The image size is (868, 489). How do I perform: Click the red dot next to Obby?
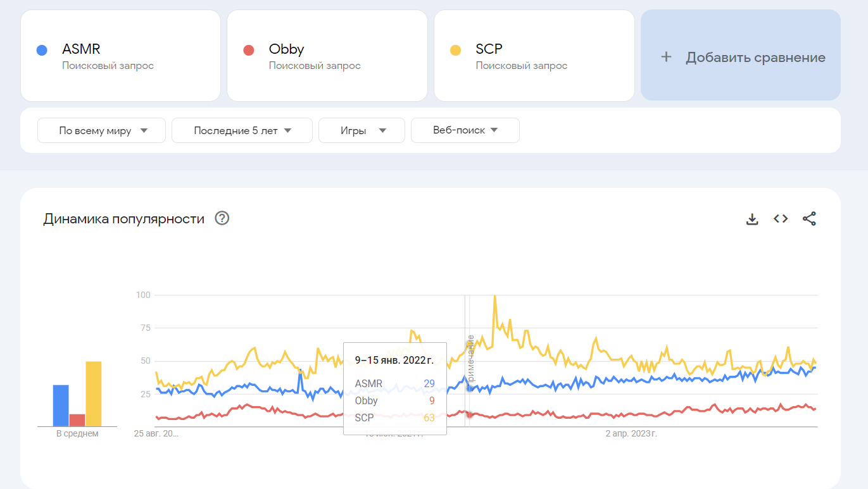tap(249, 50)
